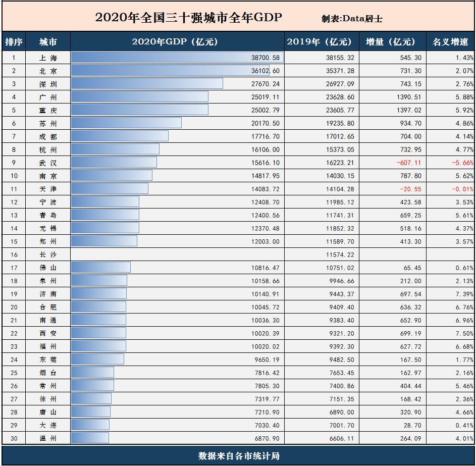Select city cell '佛山'
This screenshot has width=476, height=466.
pos(48,268)
